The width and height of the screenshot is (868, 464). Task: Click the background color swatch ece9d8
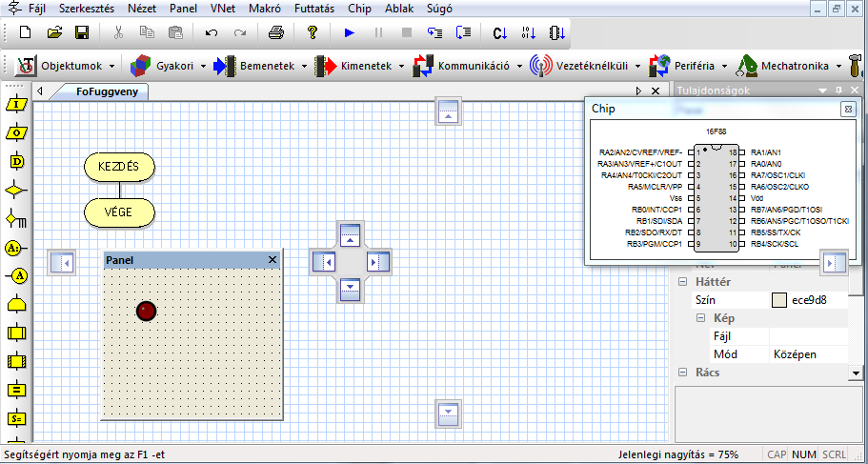(x=778, y=300)
